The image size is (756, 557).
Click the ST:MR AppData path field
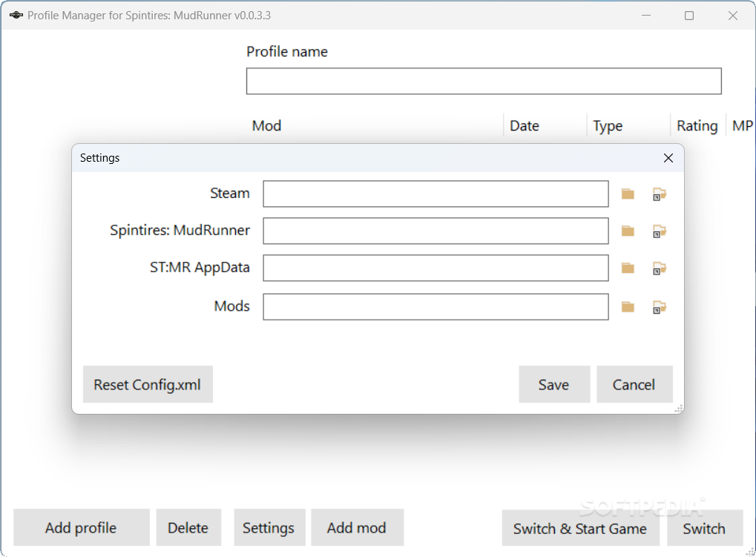[x=435, y=268]
